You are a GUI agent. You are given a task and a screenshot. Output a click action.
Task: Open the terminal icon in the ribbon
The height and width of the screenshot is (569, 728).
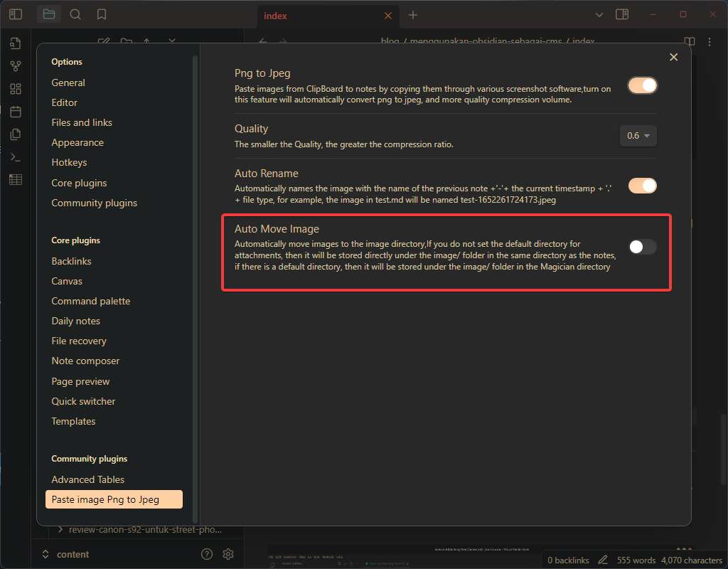[15, 156]
